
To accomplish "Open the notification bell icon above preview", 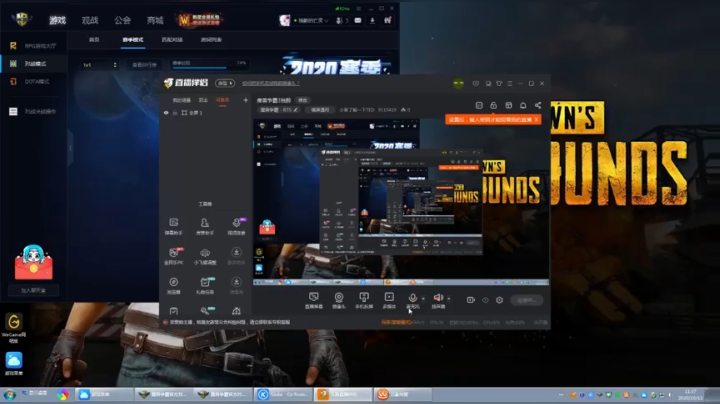I will click(523, 106).
